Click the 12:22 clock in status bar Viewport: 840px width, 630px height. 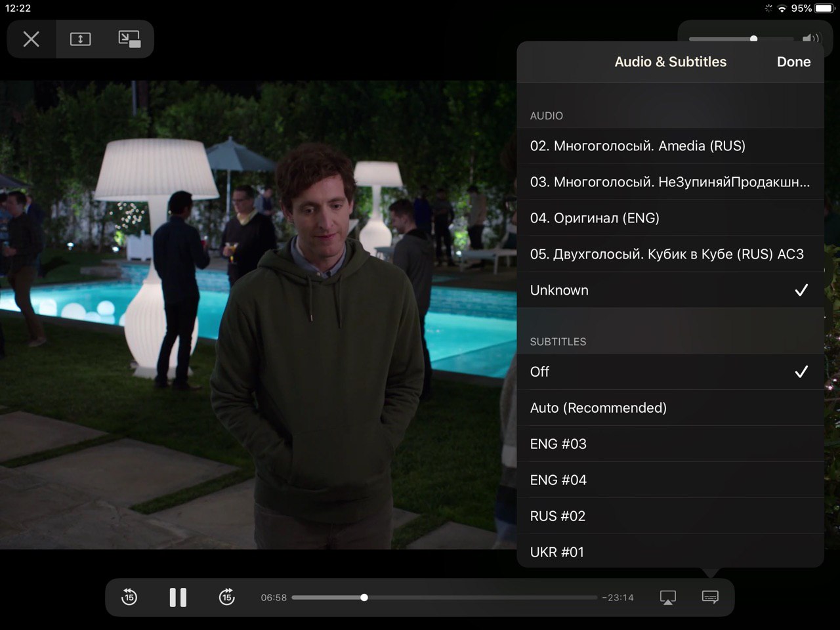tap(18, 9)
